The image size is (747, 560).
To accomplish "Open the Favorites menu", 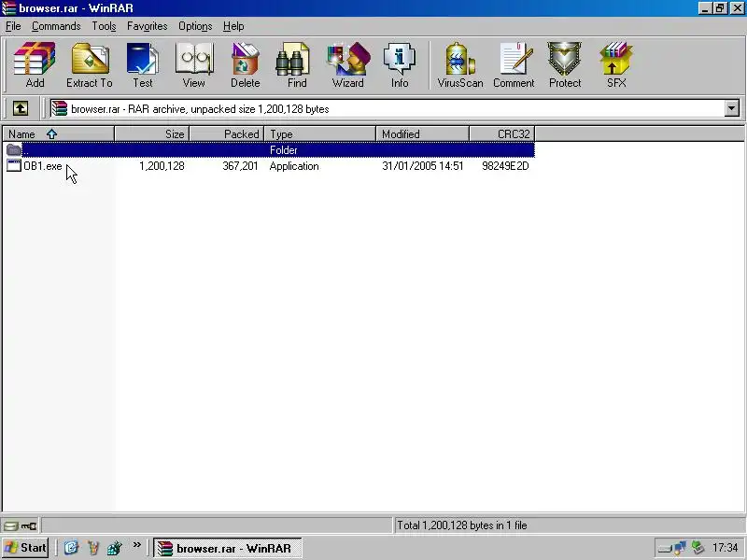I will (148, 26).
